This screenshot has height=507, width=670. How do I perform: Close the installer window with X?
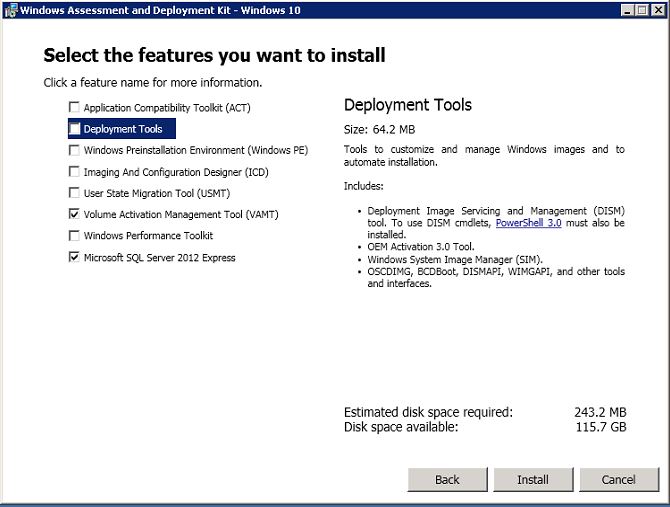(658, 9)
